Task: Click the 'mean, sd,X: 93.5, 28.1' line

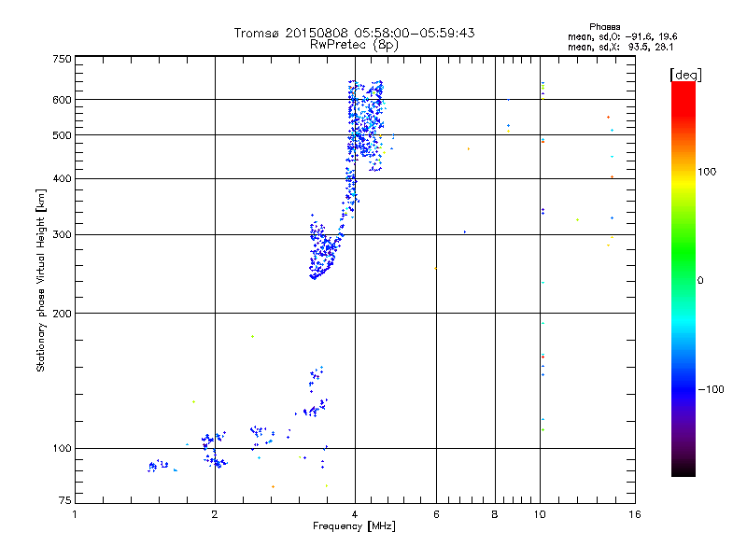Action: click(x=620, y=47)
